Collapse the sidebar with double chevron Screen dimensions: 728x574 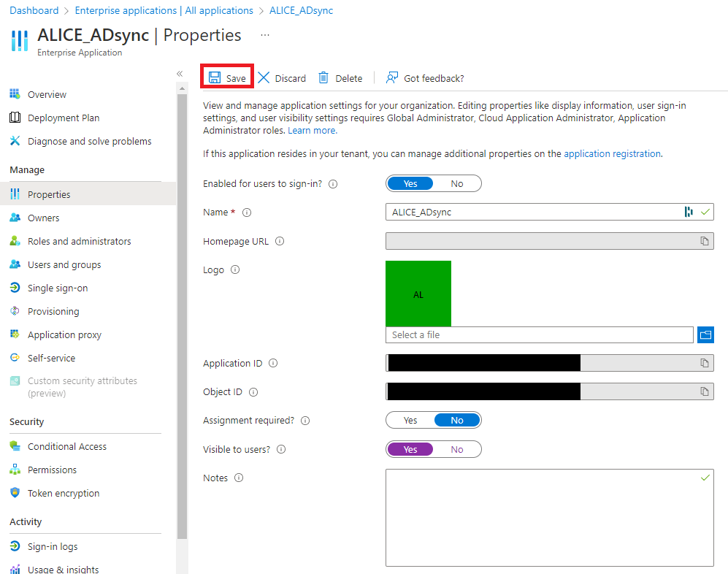180,73
